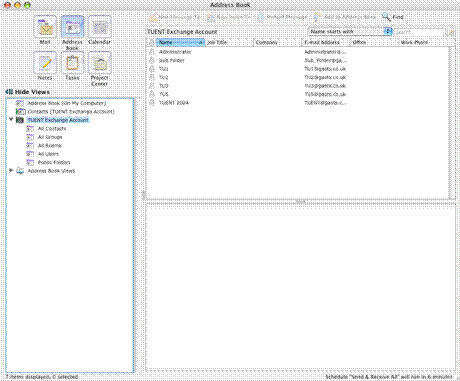The image size is (460, 381).
Task: Click into the search field
Action: pyautogui.click(x=419, y=32)
